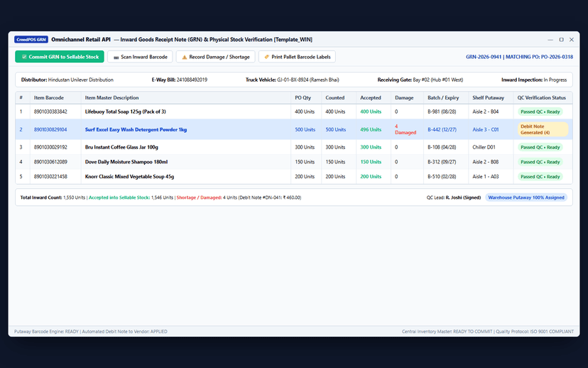
Task: Click Distributor Hindustan Unilever Distribution field
Action: (67, 80)
